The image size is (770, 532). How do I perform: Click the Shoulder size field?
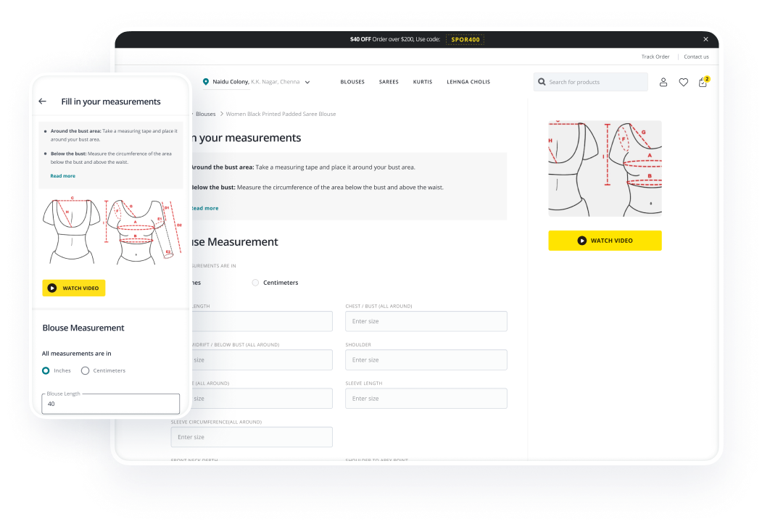(426, 359)
